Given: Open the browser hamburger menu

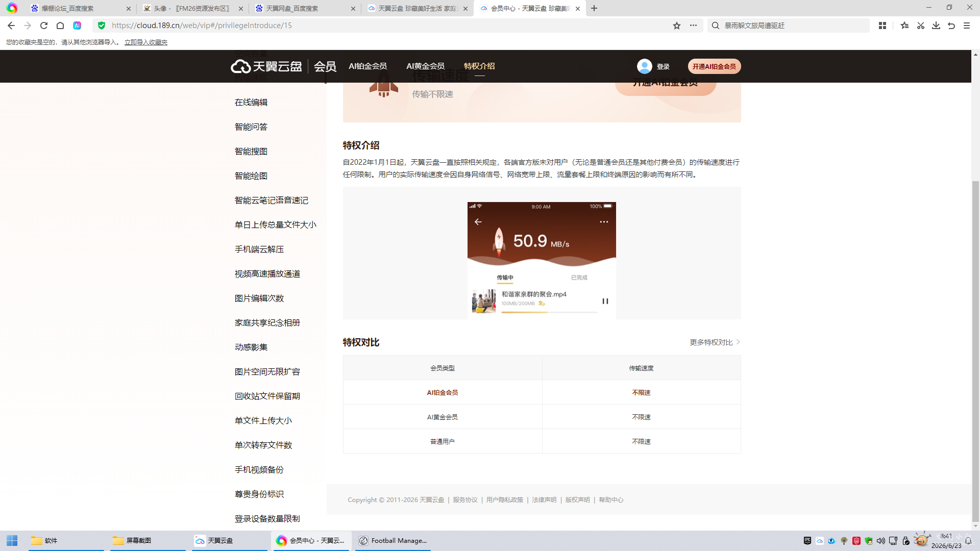Looking at the screenshot, I should (967, 26).
